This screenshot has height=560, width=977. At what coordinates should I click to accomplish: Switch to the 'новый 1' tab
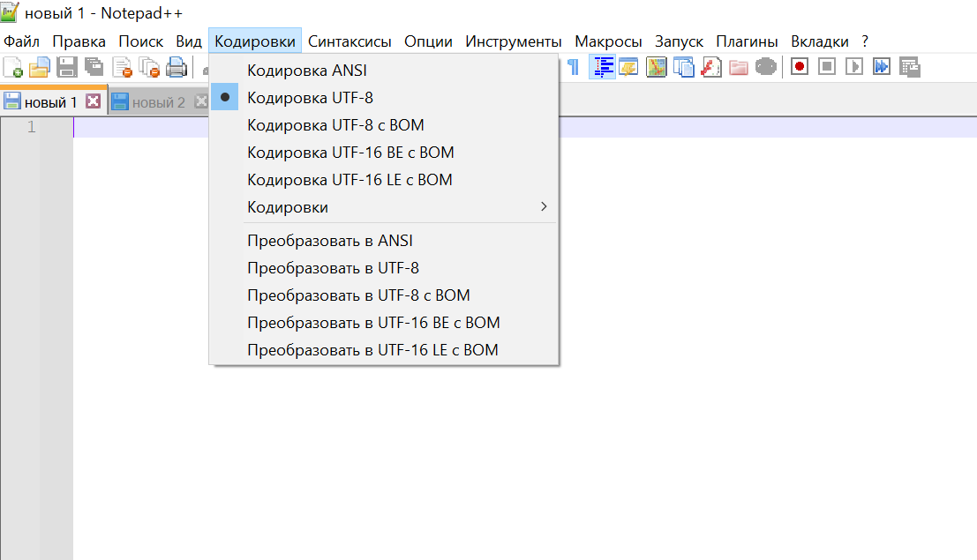pyautogui.click(x=50, y=102)
